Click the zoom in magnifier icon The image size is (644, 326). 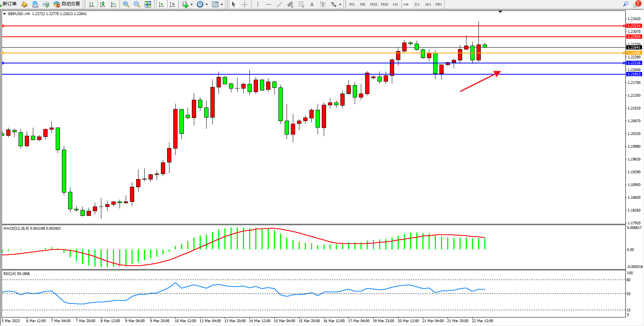(126, 5)
